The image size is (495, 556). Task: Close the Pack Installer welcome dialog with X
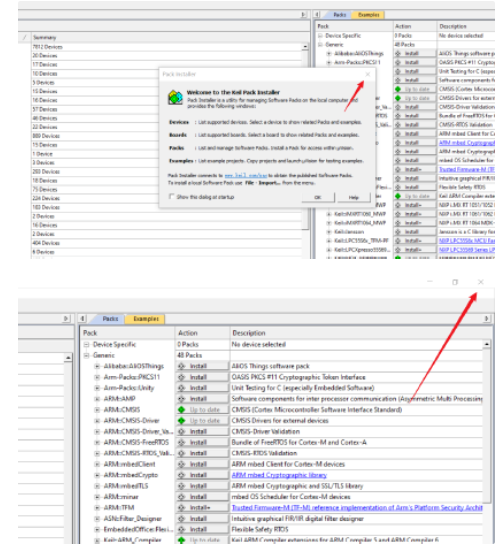click(x=368, y=74)
